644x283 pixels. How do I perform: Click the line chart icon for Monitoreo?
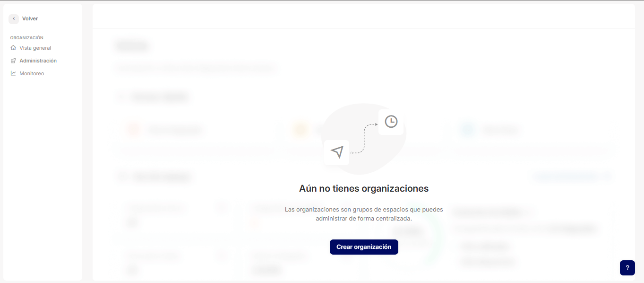coord(13,73)
